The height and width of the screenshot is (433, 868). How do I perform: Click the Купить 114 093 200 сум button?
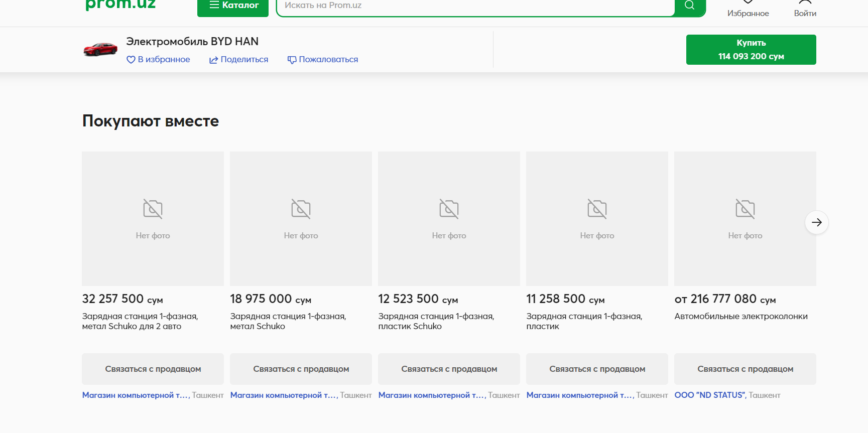(751, 50)
